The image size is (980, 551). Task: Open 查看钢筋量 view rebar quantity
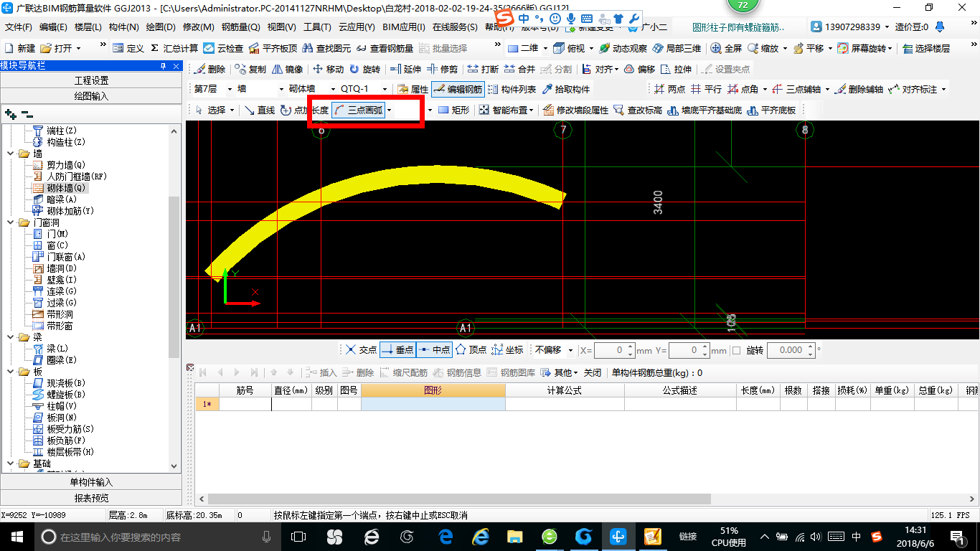pos(385,48)
